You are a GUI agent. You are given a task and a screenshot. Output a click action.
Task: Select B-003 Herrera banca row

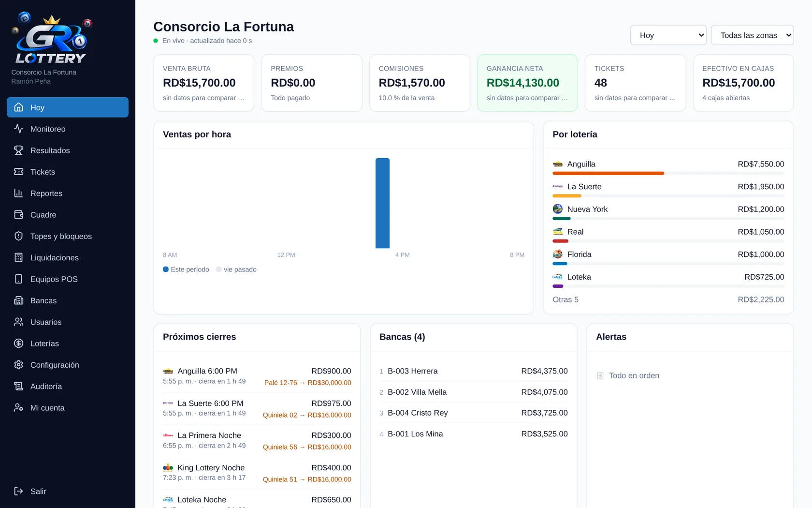pyautogui.click(x=474, y=371)
